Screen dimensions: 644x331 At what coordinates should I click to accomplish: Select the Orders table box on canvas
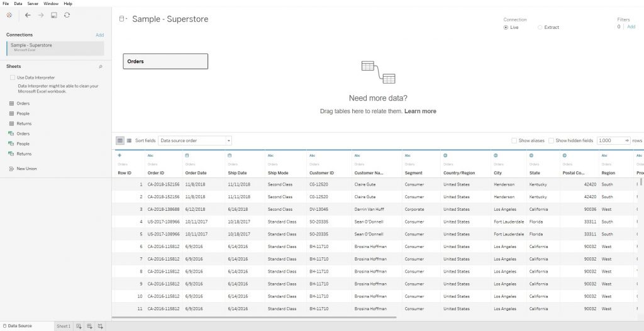[165, 61]
